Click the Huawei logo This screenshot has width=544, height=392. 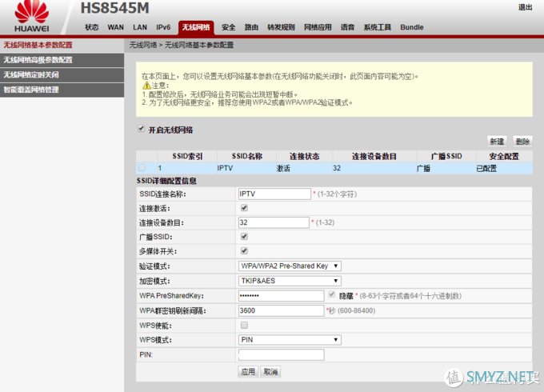31,16
